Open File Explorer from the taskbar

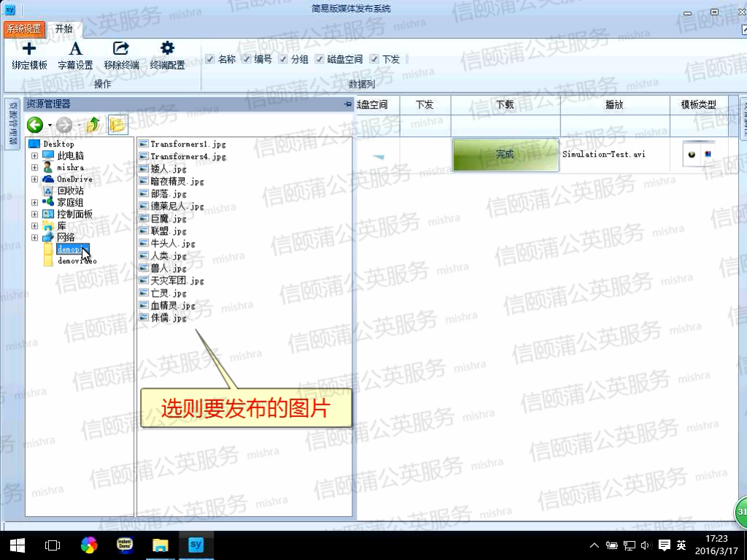click(160, 545)
